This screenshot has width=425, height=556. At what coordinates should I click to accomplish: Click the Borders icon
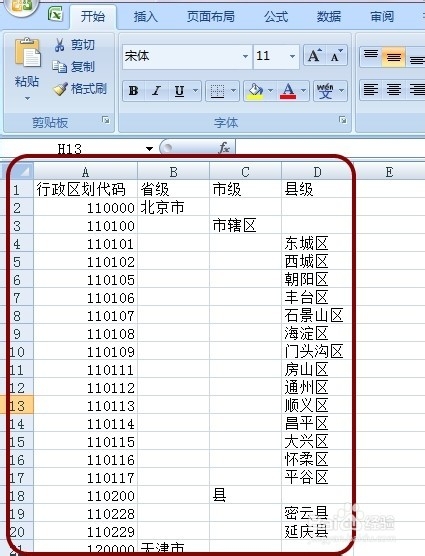point(217,91)
